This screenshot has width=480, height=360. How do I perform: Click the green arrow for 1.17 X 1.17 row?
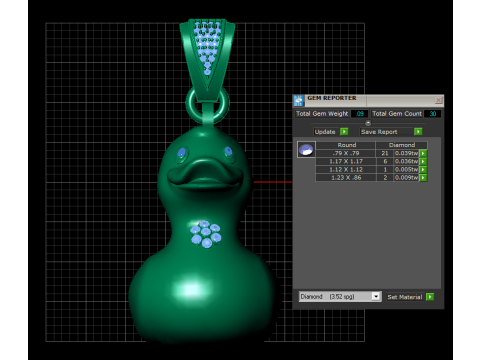click(423, 161)
